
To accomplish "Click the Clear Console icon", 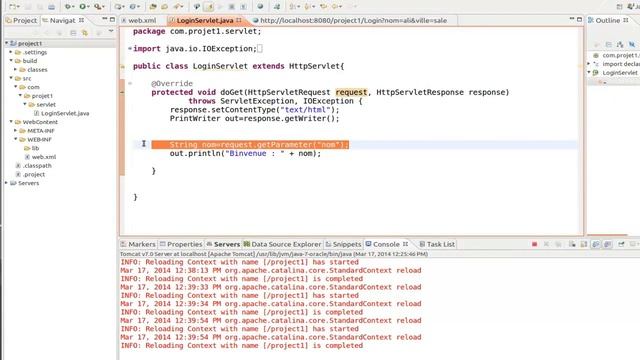I will tap(572, 244).
